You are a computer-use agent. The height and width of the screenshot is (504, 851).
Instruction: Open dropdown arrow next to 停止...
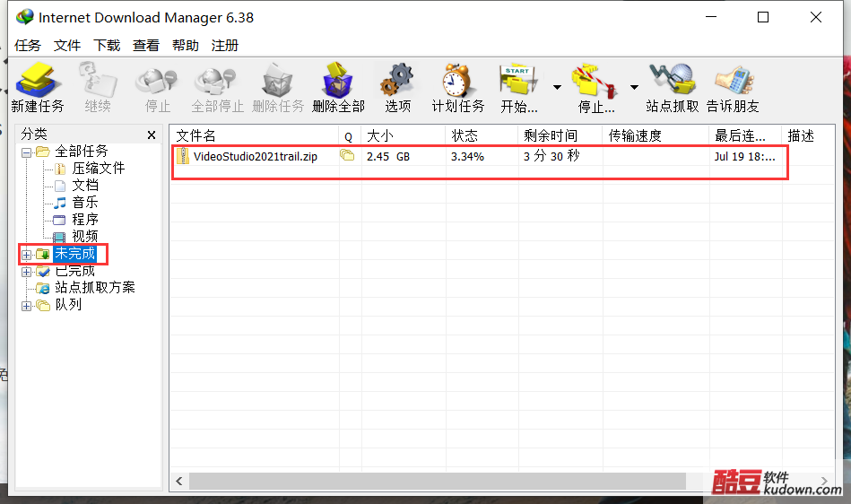coord(634,87)
